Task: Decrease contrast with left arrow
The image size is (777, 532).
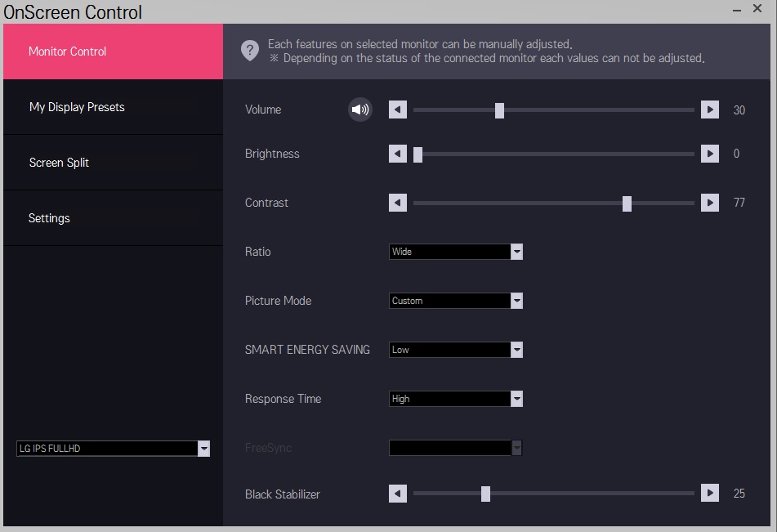Action: point(397,203)
